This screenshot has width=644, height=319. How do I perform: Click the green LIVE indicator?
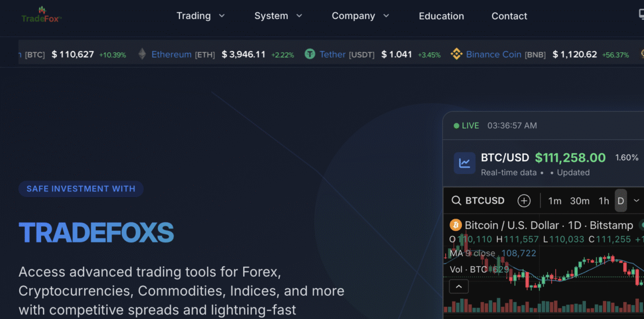(x=466, y=126)
